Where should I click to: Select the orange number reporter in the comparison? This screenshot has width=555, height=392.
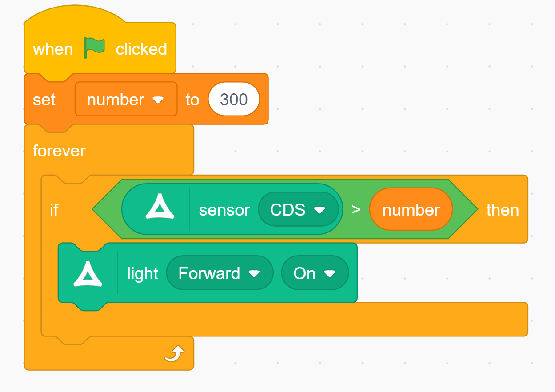click(x=411, y=210)
